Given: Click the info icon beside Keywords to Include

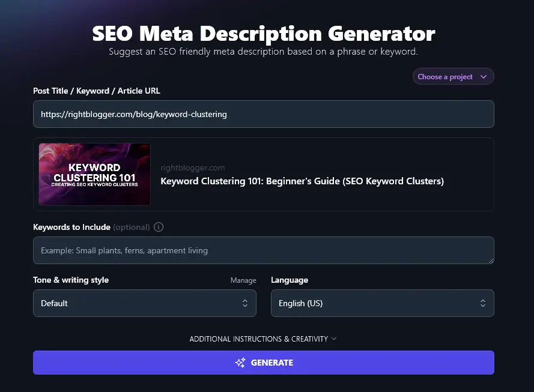Looking at the screenshot, I should click(x=159, y=227).
